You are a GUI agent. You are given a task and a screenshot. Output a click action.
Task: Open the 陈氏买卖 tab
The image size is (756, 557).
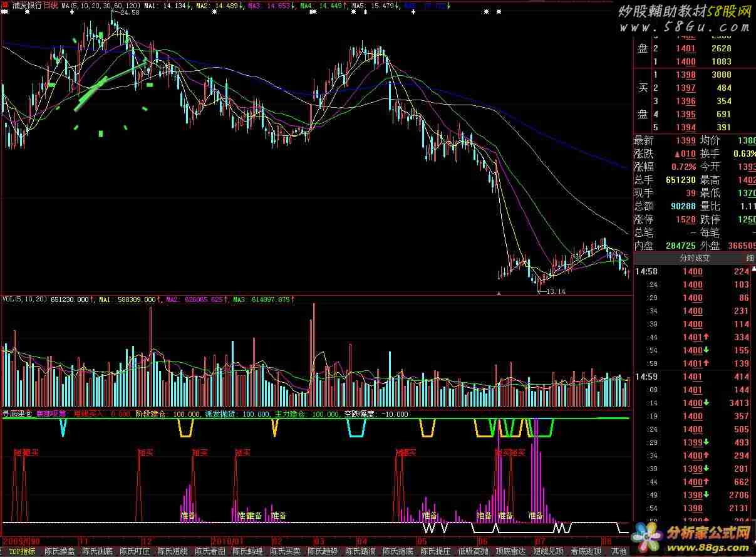coord(285,551)
